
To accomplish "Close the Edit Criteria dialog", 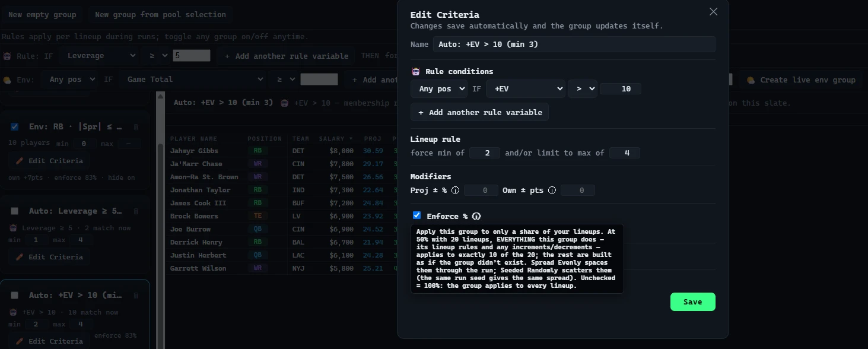I will (x=713, y=12).
